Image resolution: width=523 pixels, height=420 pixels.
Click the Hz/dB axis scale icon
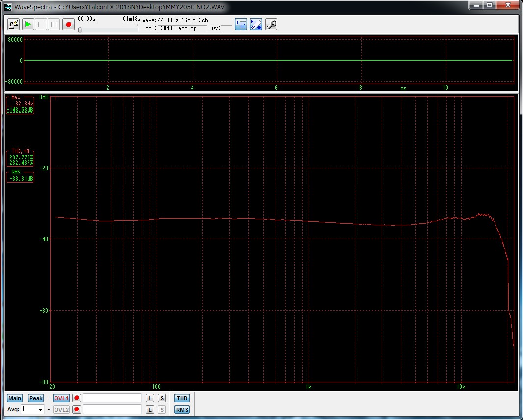pos(256,24)
